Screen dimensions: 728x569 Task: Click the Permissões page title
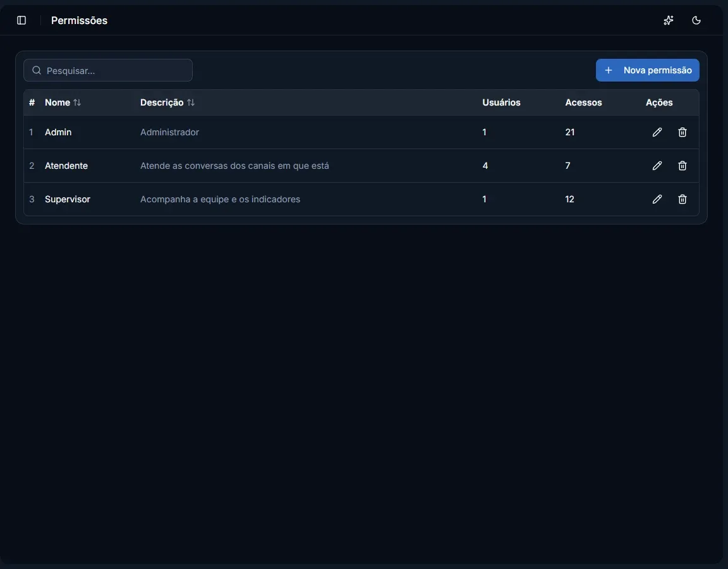[x=79, y=20]
